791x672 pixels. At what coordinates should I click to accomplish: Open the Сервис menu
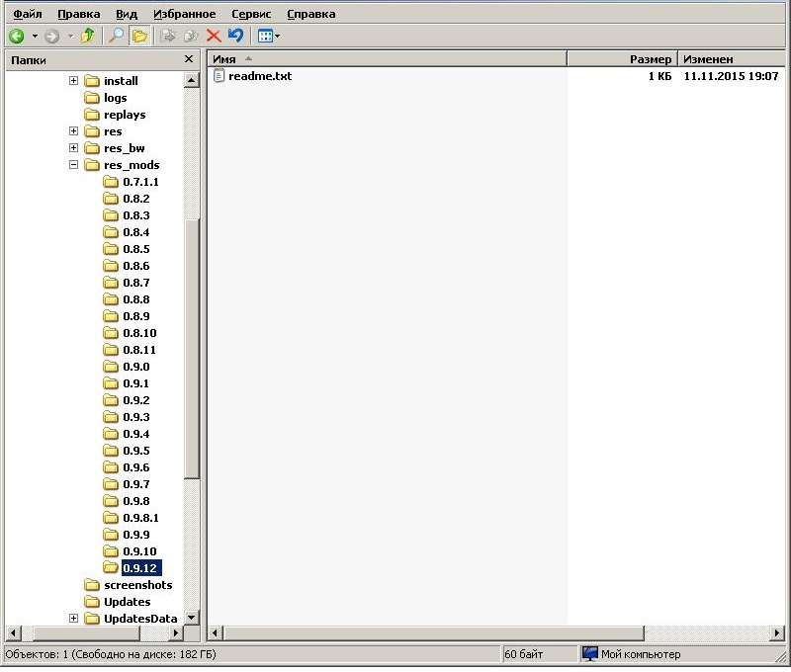251,14
